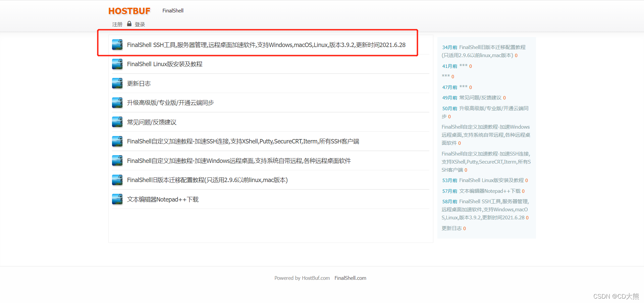Click the icon beside 加速Windows远程桌面 tutorial row
Image resolution: width=644 pixels, height=303 pixels.
pos(117,161)
